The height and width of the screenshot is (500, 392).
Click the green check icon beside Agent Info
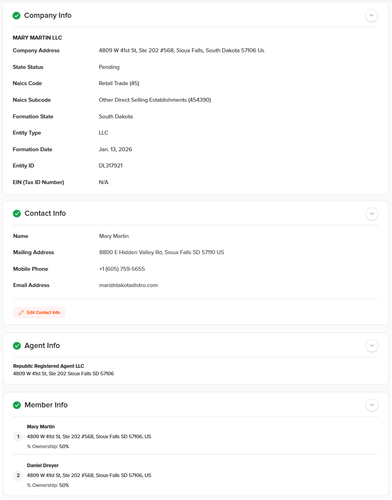17,346
